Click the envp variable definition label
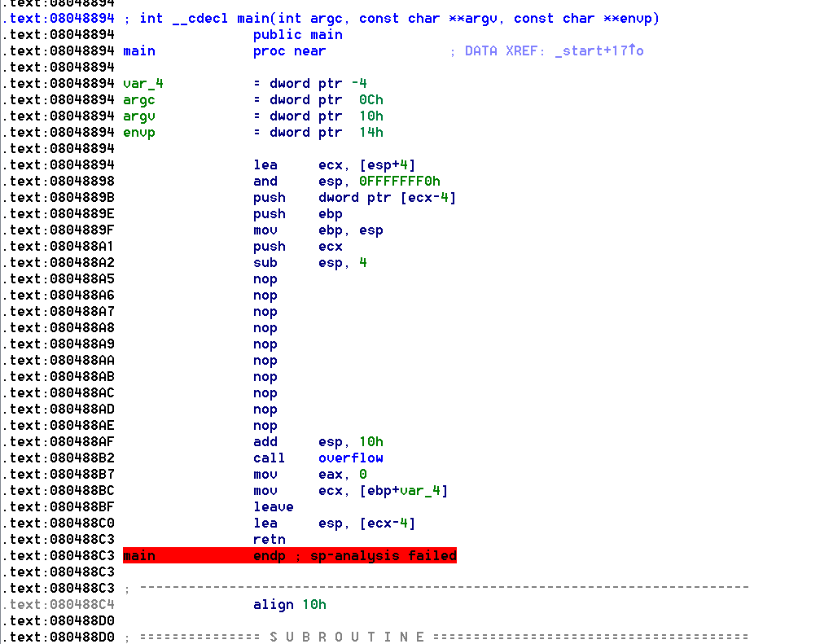833x644 pixels. tap(138, 132)
